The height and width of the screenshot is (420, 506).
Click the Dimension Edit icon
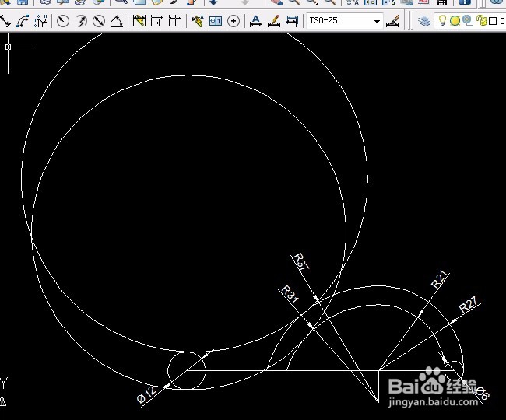point(256,21)
